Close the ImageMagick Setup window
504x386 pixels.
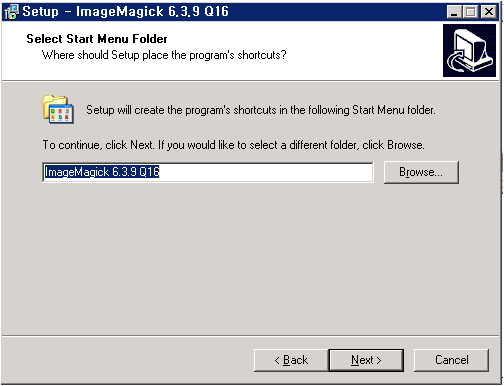[489, 12]
